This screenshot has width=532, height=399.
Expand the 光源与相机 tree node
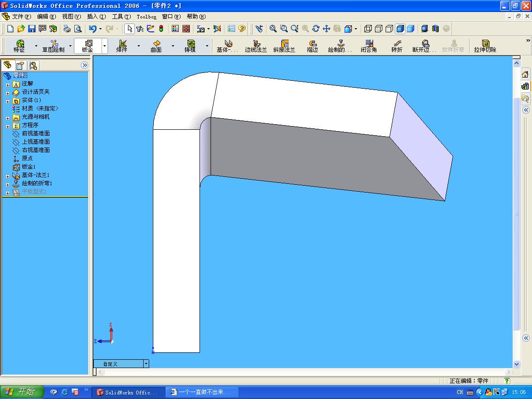click(x=7, y=118)
